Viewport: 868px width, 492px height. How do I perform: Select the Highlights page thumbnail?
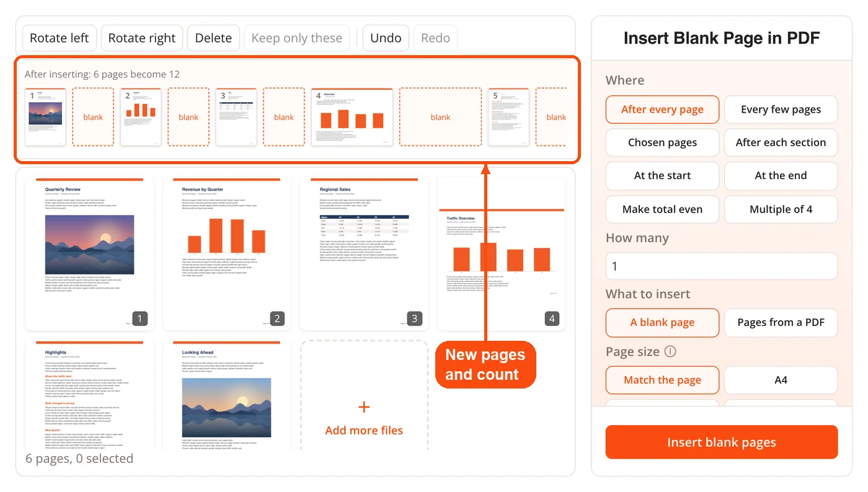89,395
